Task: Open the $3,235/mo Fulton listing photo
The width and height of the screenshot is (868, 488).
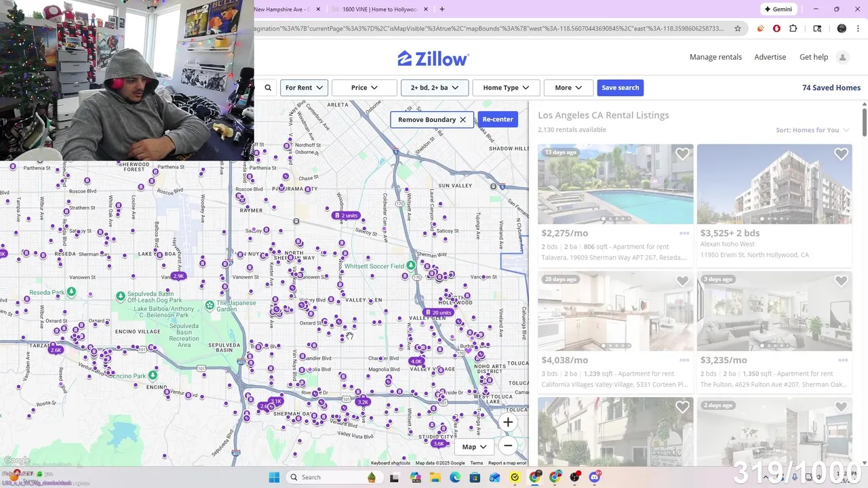Action: (774, 311)
